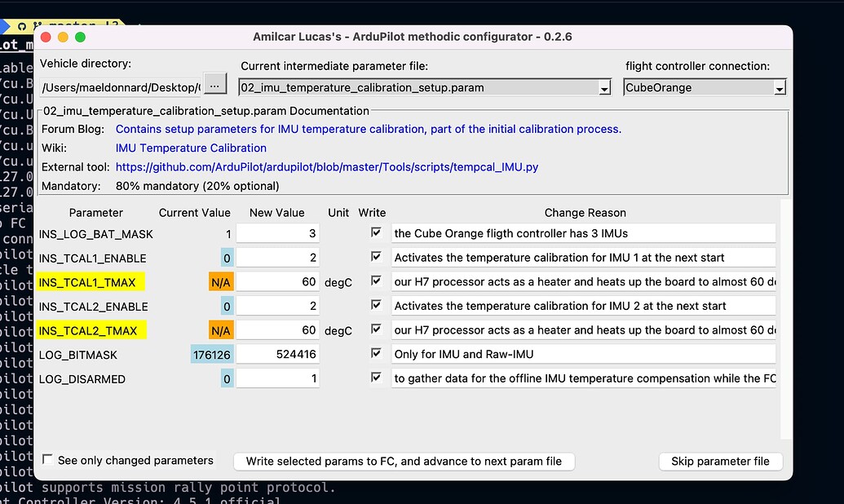The width and height of the screenshot is (844, 504).
Task: Uncheck Write for LOG_BITMASK
Action: 376,352
